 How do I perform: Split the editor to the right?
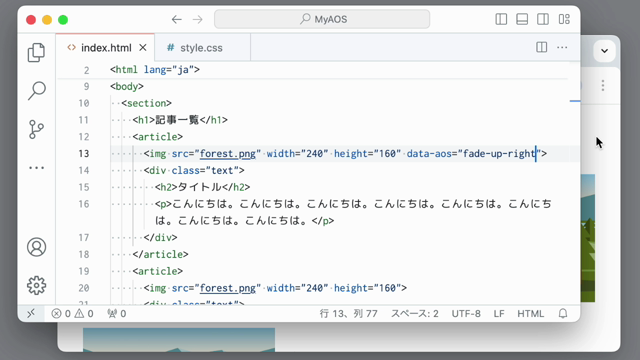(542, 47)
